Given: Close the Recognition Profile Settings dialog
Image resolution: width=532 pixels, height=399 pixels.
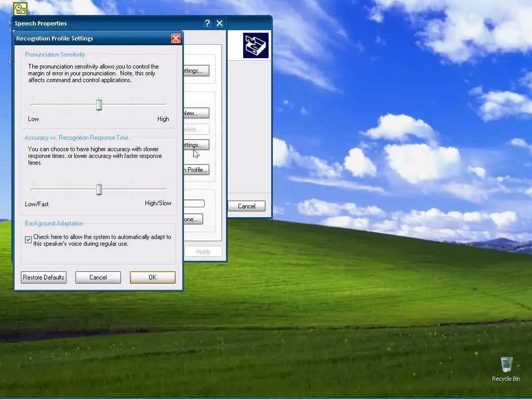Looking at the screenshot, I should click(176, 38).
